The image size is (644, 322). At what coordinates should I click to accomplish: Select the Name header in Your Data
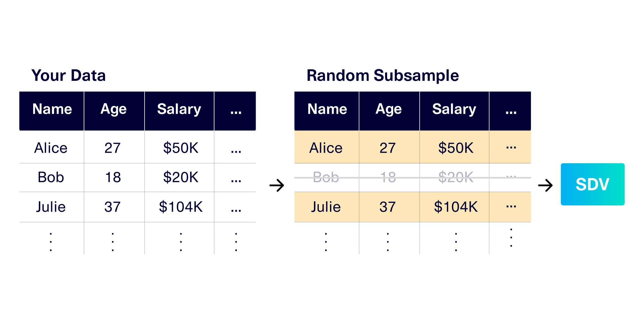pos(52,109)
